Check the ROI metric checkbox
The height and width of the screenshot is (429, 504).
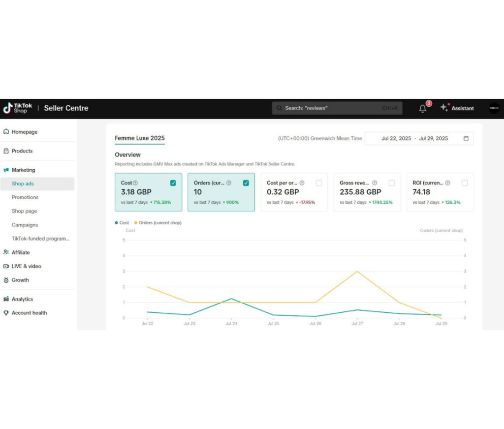[465, 183]
